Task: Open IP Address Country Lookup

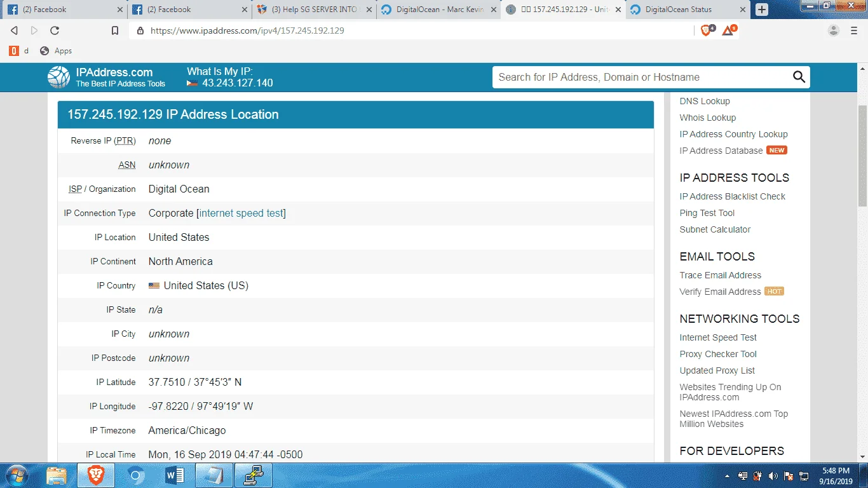Action: tap(733, 134)
